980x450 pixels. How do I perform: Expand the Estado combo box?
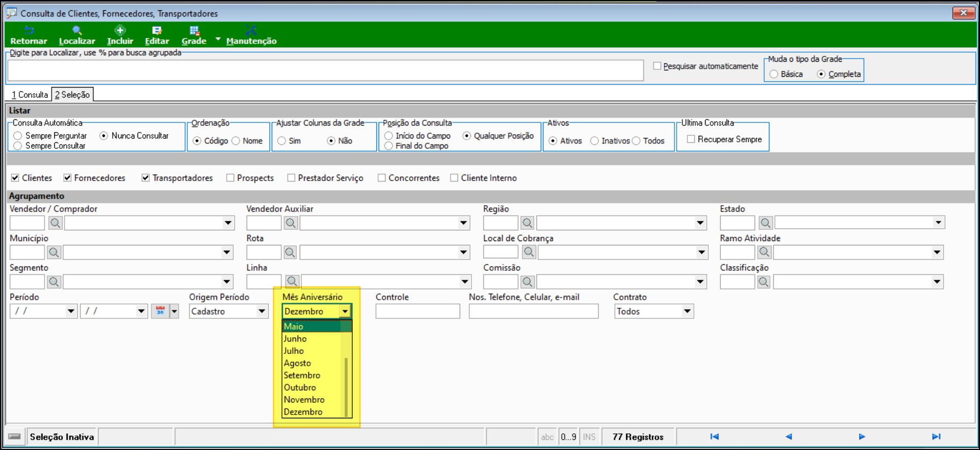(938, 222)
